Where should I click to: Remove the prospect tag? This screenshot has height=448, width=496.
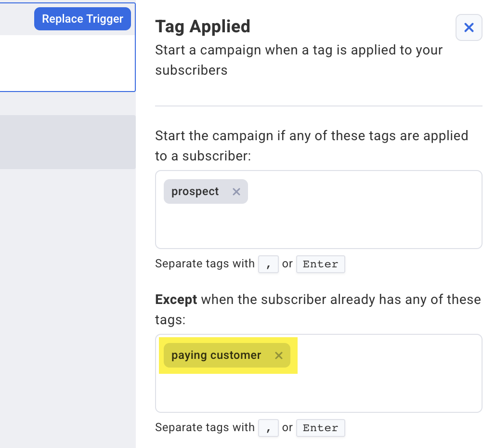236,192
